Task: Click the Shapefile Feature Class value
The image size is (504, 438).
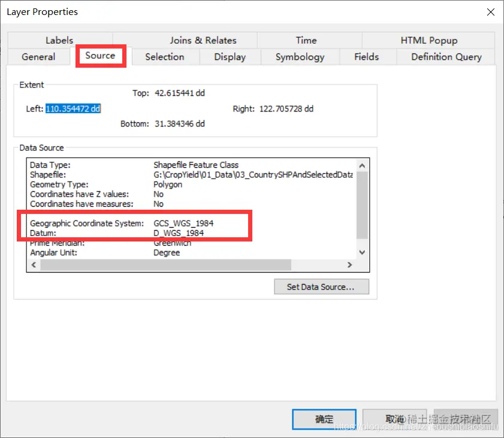Action: tap(196, 165)
